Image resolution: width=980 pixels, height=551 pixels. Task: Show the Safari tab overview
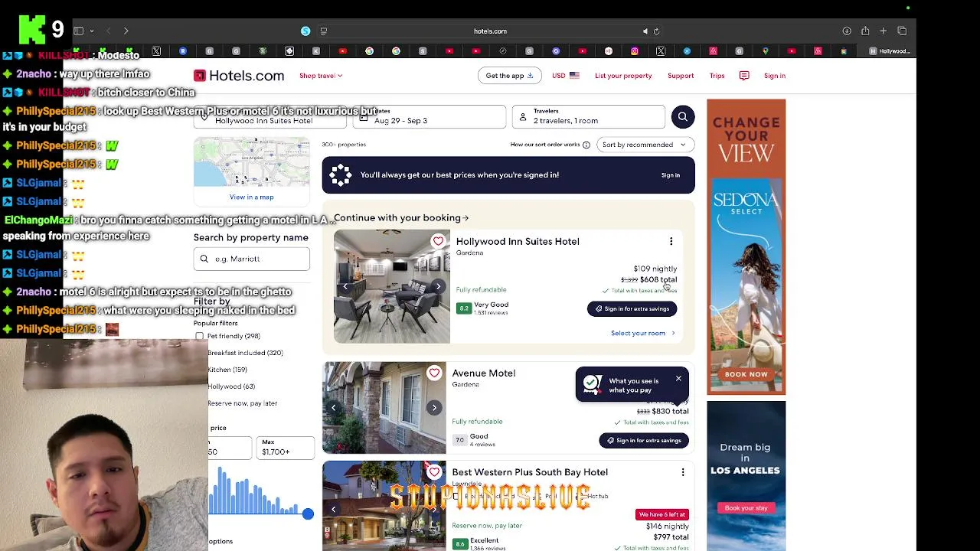[x=902, y=31]
